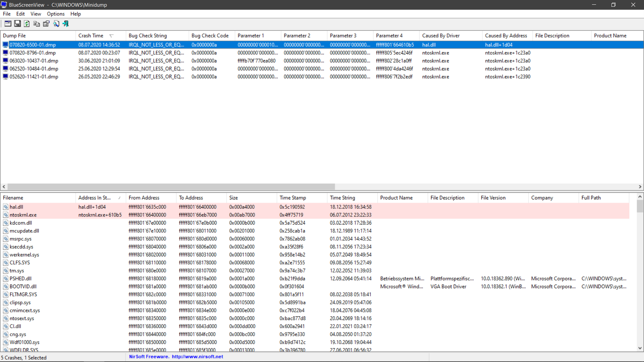Sort crashes by Crash Time column
Screen dimensions: 644x362
tap(91, 36)
